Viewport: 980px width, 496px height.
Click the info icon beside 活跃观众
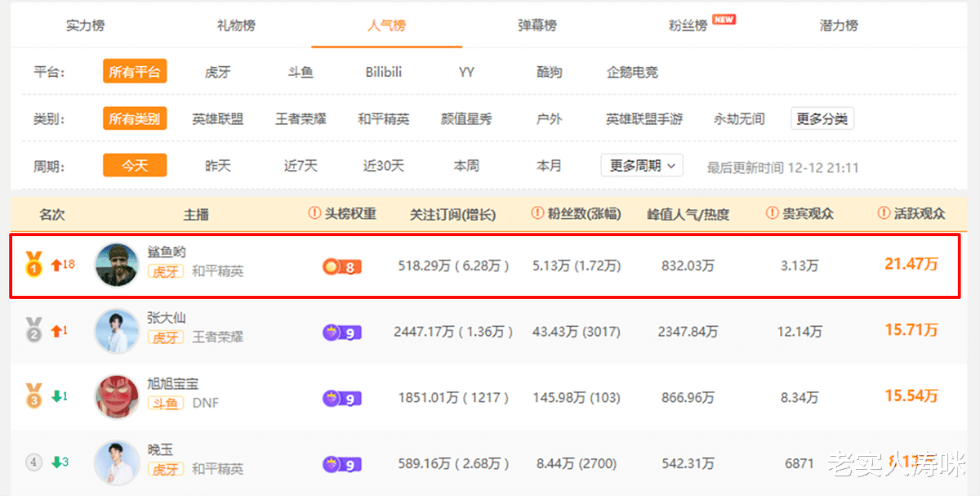point(884,213)
